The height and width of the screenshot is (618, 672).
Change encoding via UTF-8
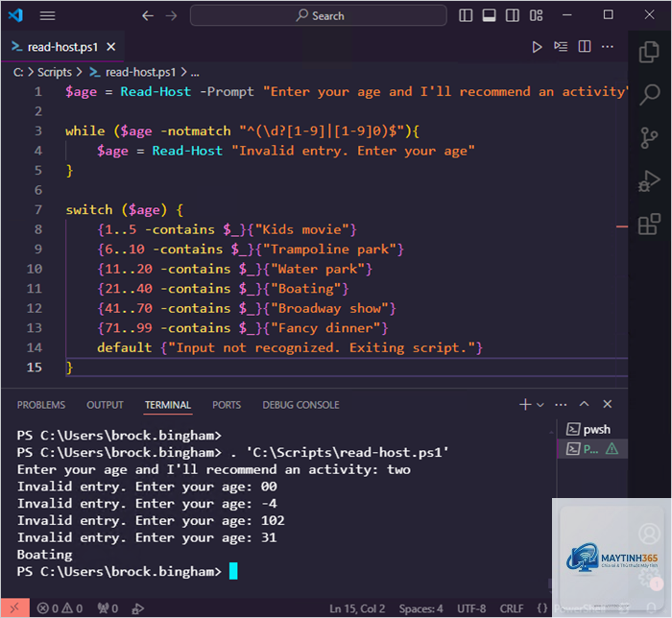[471, 608]
